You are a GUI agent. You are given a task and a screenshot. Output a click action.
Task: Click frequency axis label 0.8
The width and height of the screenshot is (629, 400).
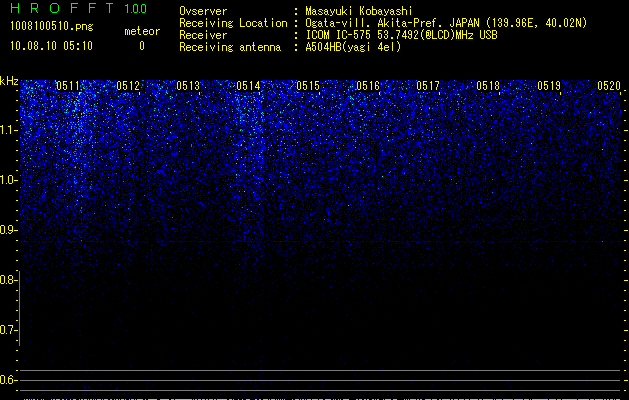pyautogui.click(x=8, y=280)
